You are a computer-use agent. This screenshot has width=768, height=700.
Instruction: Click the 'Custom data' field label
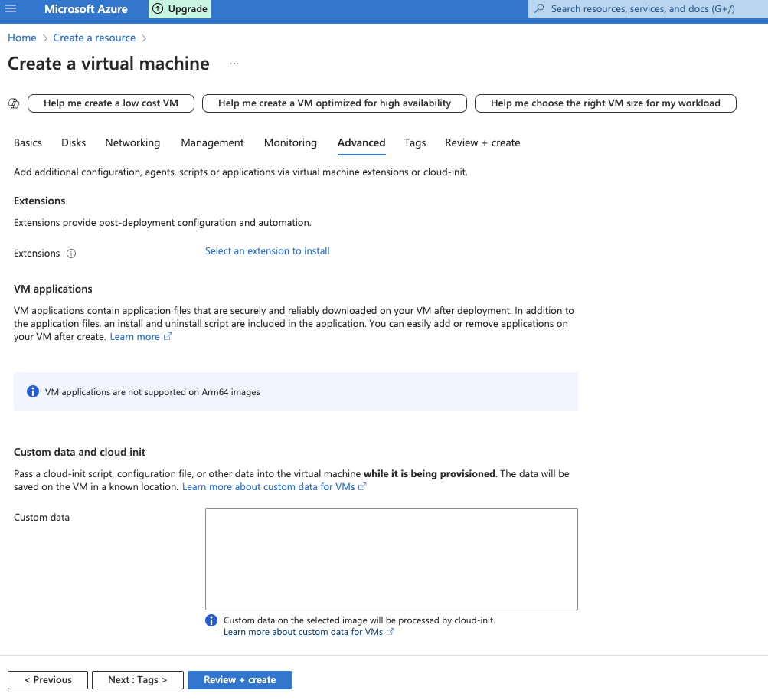(41, 517)
